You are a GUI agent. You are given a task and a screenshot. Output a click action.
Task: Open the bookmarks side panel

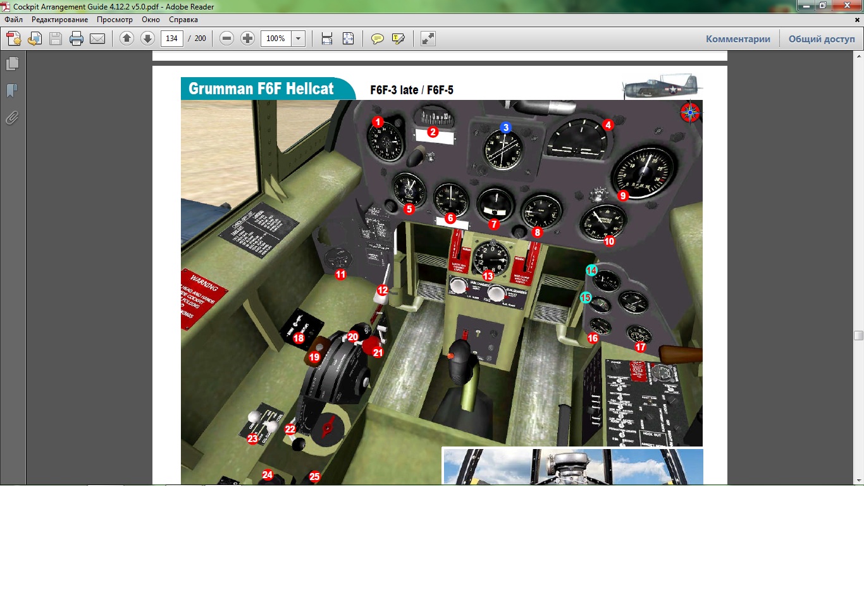12,90
